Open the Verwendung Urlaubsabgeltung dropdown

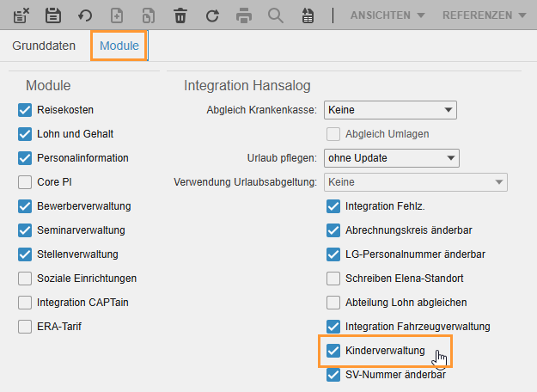416,182
